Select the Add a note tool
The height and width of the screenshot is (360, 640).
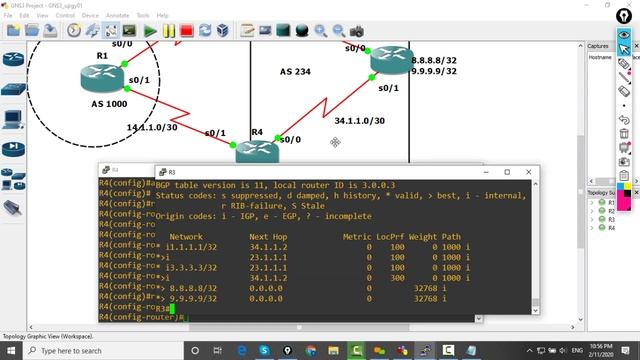click(247, 31)
